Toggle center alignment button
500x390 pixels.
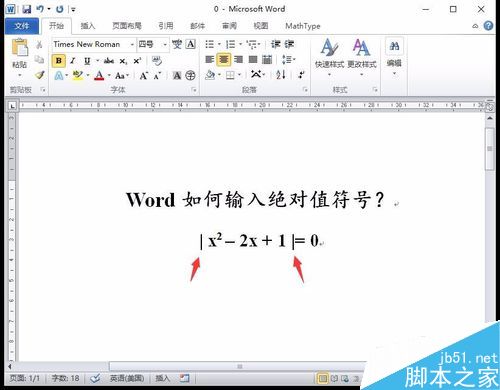click(x=224, y=60)
